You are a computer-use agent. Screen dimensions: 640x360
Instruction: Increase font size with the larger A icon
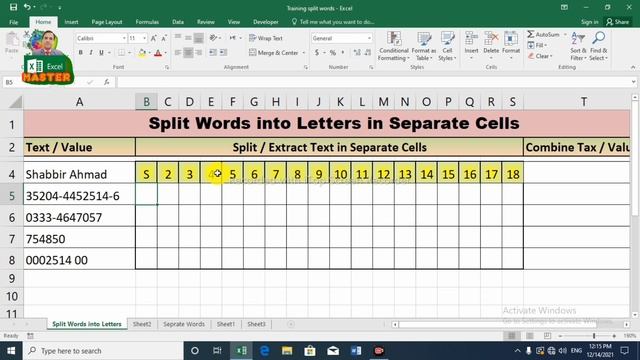pyautogui.click(x=153, y=38)
